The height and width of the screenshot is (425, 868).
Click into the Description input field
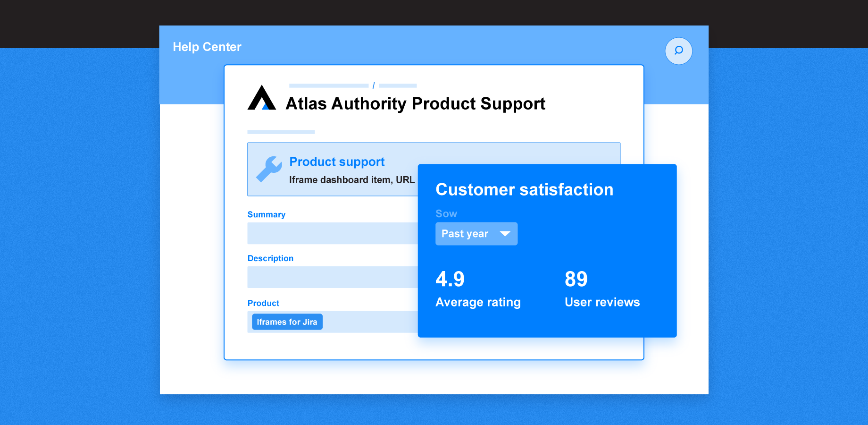tap(333, 277)
